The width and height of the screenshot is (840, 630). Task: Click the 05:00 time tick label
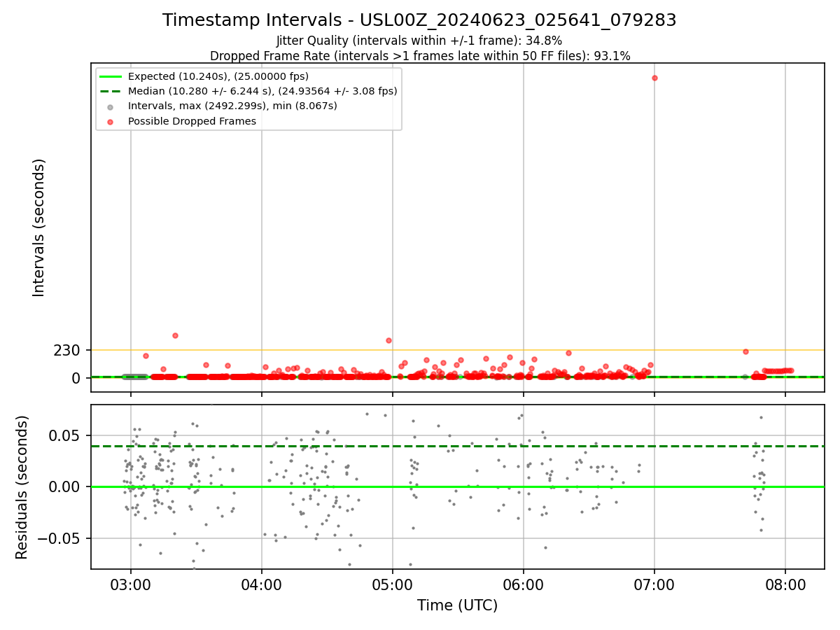(393, 584)
